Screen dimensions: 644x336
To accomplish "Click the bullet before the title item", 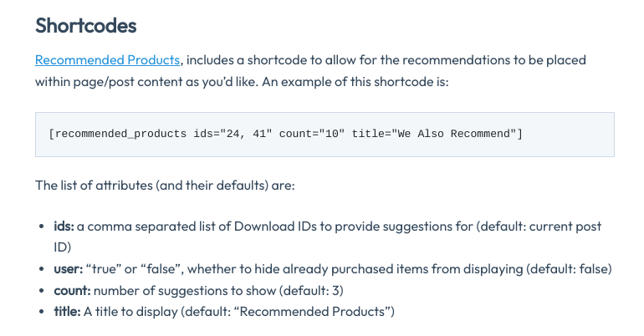I will [42, 312].
